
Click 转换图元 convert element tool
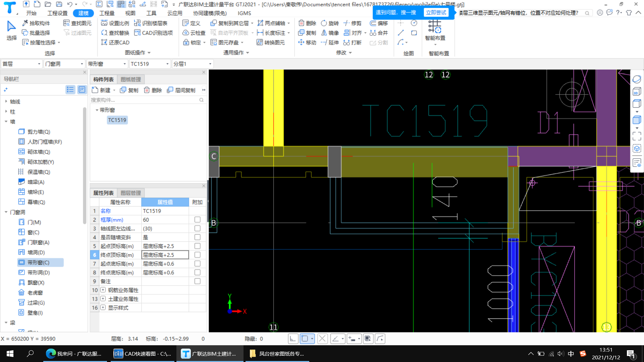pyautogui.click(x=271, y=43)
